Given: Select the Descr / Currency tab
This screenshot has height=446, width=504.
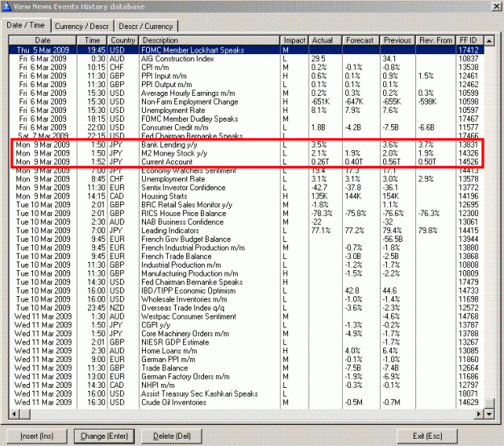Looking at the screenshot, I should 146,27.
